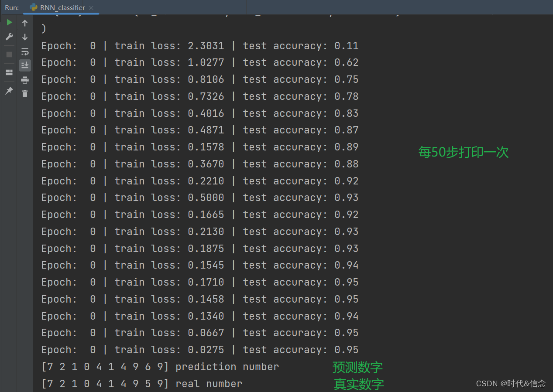Toggle soft-wrap for console output
The height and width of the screenshot is (392, 553).
pyautogui.click(x=25, y=51)
